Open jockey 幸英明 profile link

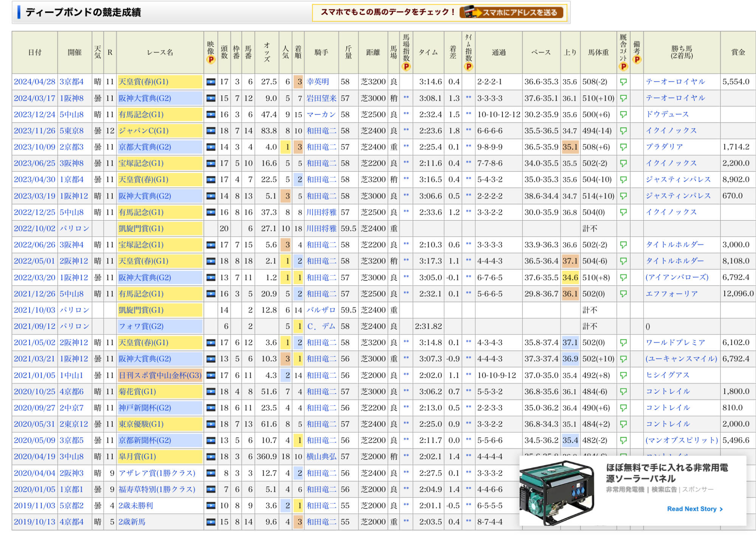tap(318, 82)
